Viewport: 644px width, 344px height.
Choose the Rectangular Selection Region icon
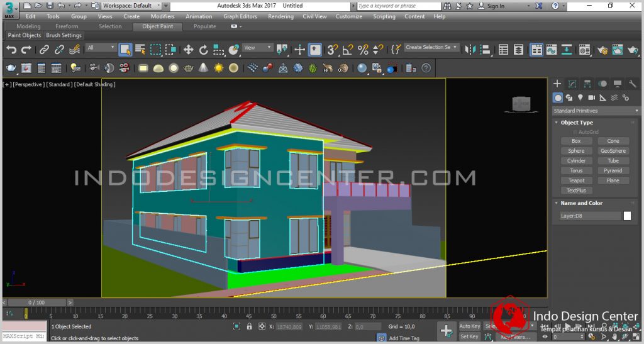[155, 50]
